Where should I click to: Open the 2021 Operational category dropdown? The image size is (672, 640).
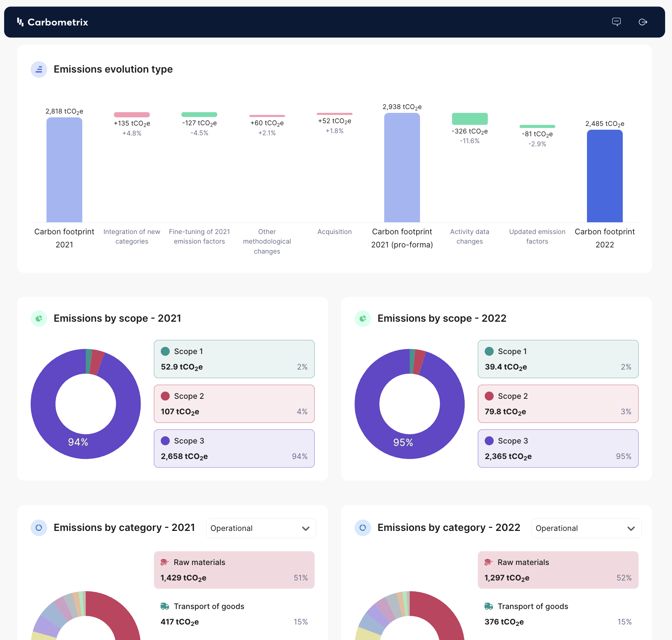[x=261, y=528]
